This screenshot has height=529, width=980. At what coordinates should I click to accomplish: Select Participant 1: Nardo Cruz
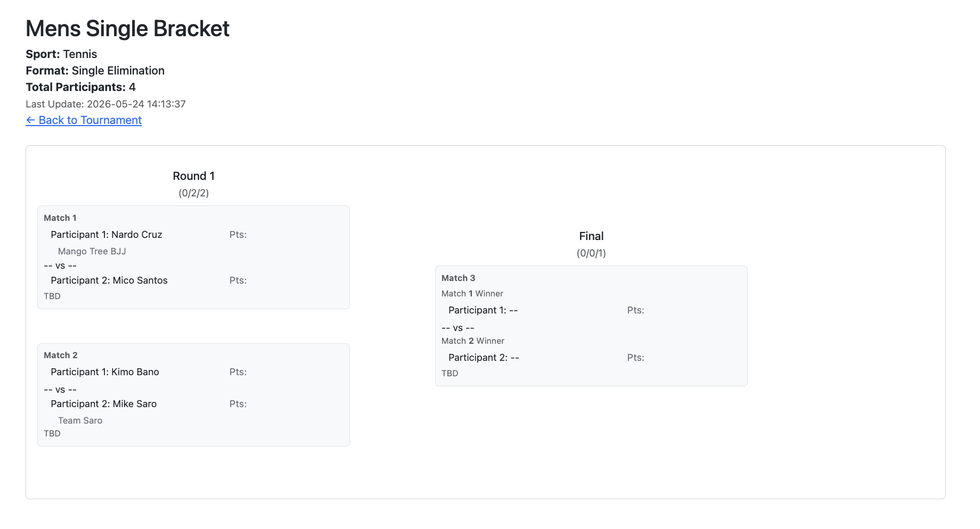pyautogui.click(x=107, y=235)
